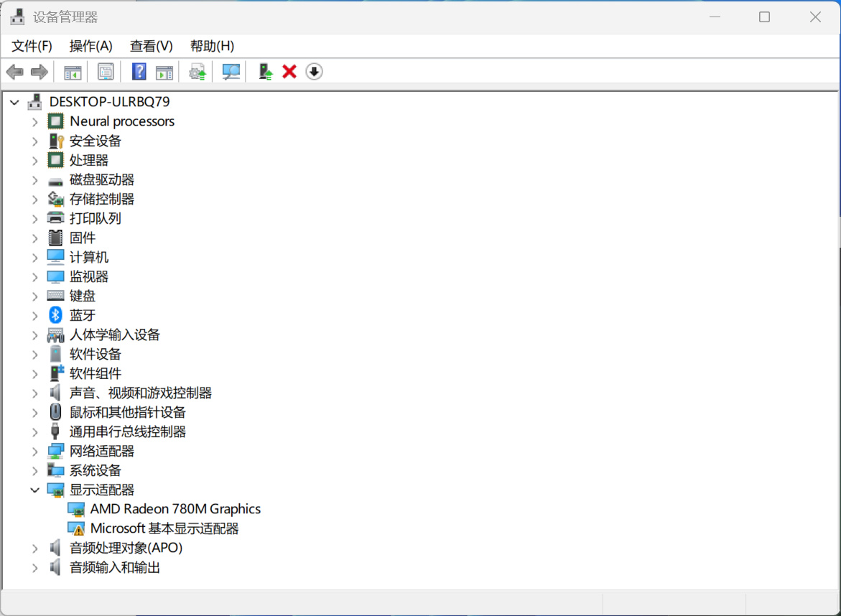The width and height of the screenshot is (841, 616).
Task: Select Microsoft 基本显示适配器 device label
Action: [x=164, y=528]
